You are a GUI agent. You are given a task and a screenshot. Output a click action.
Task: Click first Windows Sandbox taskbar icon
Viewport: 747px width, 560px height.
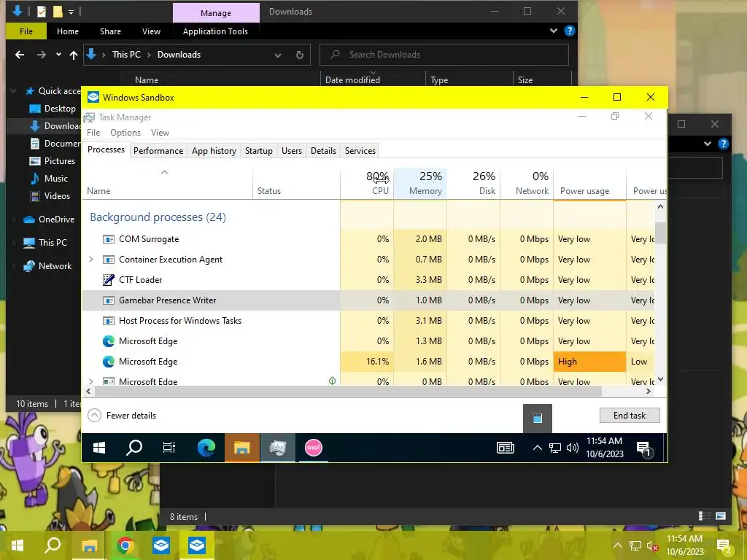tap(161, 545)
